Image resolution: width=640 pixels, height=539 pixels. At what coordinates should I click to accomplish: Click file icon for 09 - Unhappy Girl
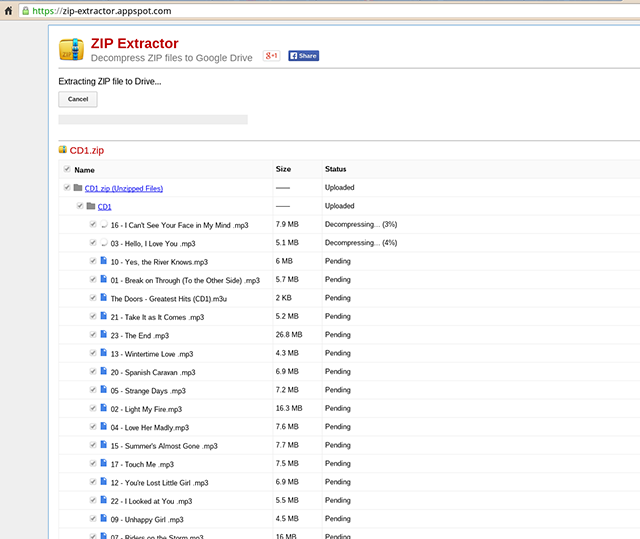(x=104, y=518)
